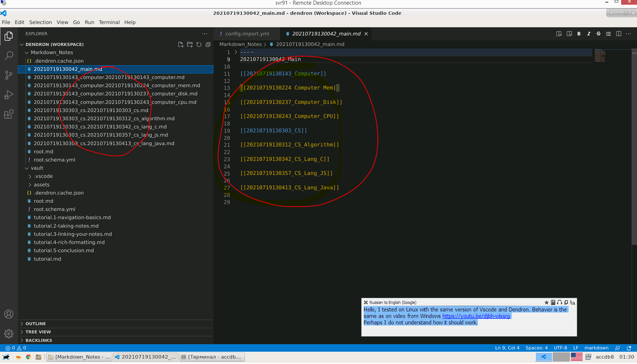
Task: Open the youtu.be link in the translation popup
Action: [476, 316]
